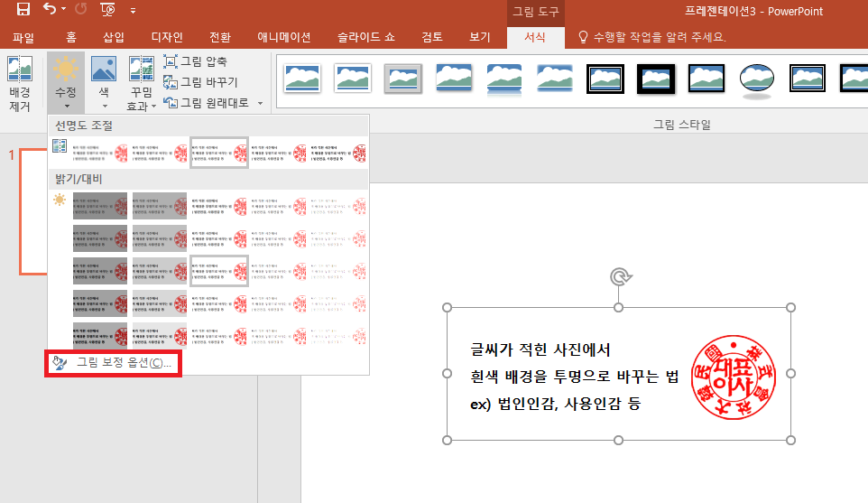The width and height of the screenshot is (868, 503).
Task: Toggle the 수정 corrections dropdown button
Action: [x=65, y=84]
